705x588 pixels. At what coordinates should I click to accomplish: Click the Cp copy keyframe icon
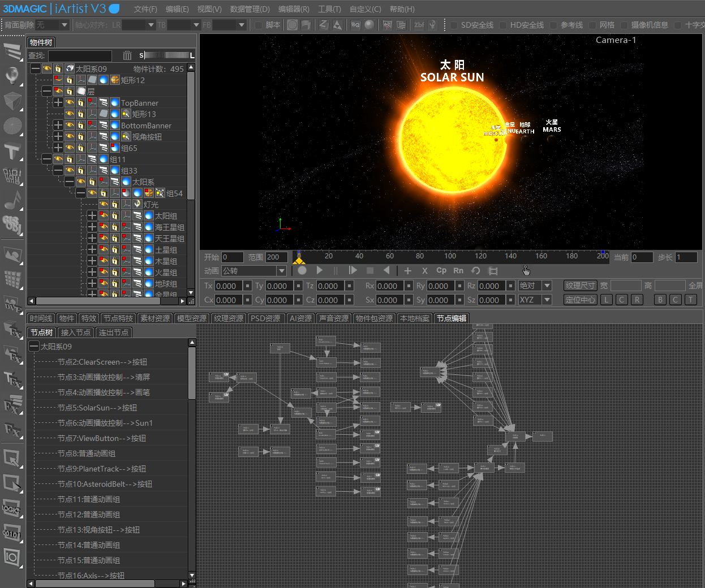coord(441,271)
